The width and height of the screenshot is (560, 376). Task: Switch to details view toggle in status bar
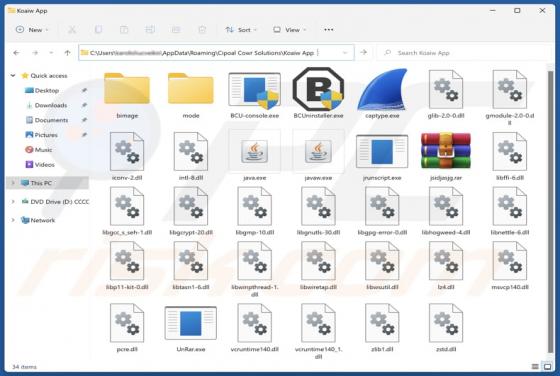(x=535, y=366)
